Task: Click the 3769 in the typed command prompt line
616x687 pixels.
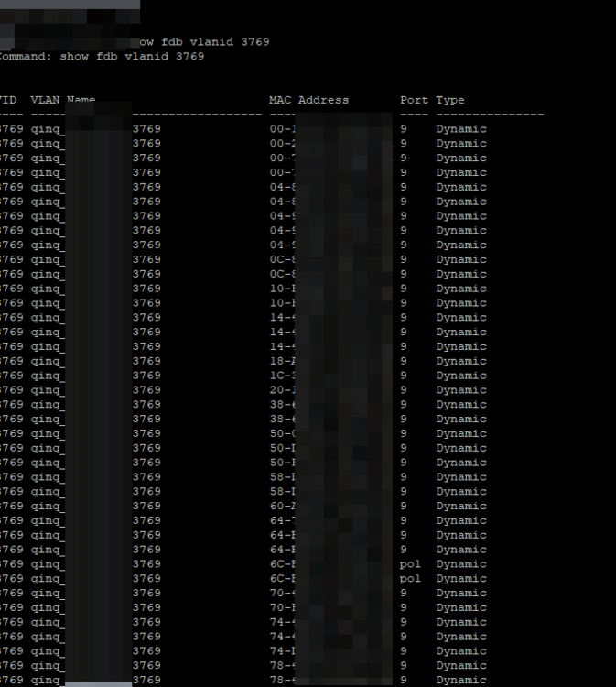Action: tap(254, 42)
